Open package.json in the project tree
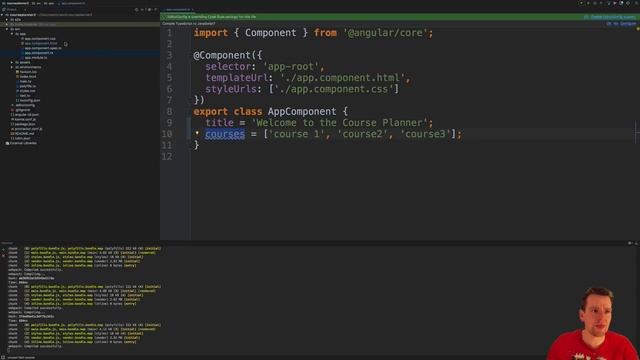The image size is (640, 360). tap(25, 124)
